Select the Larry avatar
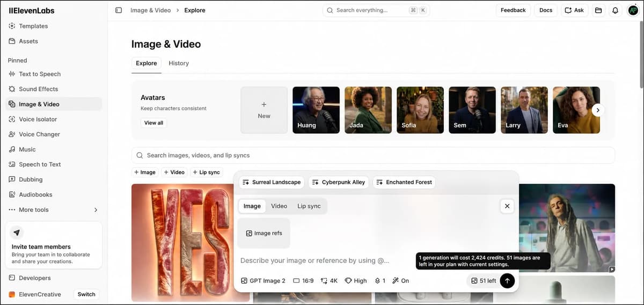Image resolution: width=644 pixels, height=305 pixels. (x=524, y=110)
